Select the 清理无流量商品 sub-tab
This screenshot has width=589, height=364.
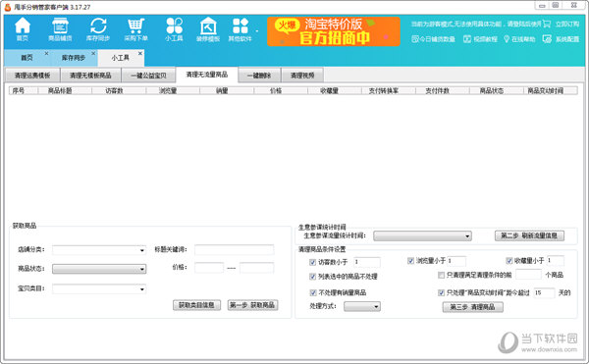coord(207,75)
